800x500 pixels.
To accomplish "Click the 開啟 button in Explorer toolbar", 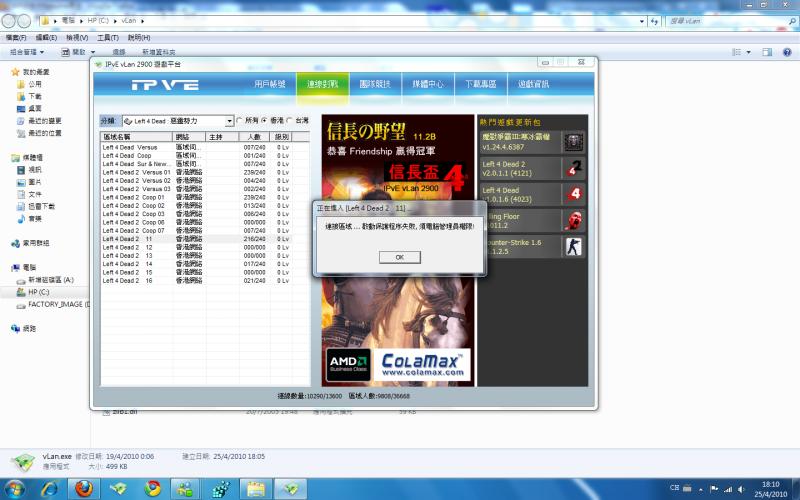I will (73, 52).
